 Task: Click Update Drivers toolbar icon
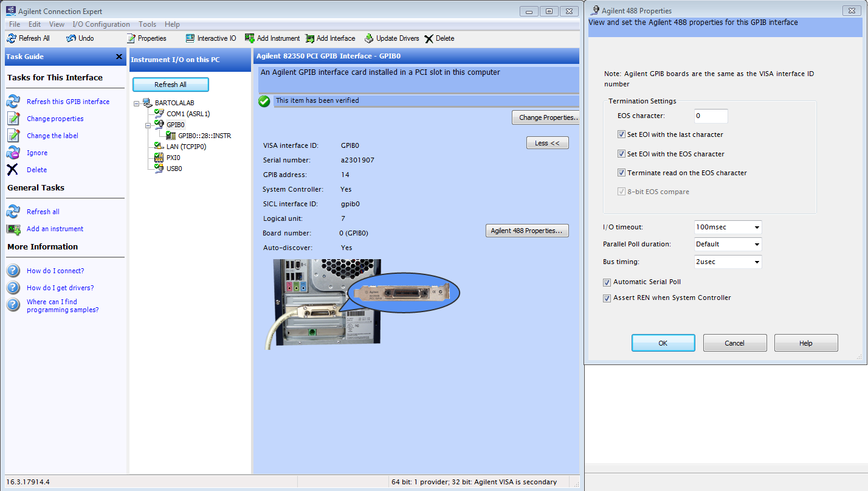pyautogui.click(x=369, y=38)
